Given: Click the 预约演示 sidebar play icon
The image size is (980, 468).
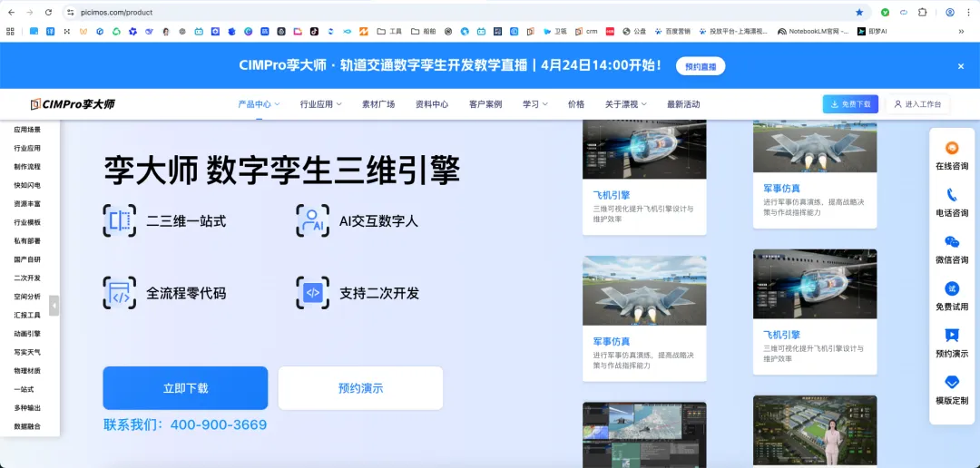Looking at the screenshot, I should point(952,336).
